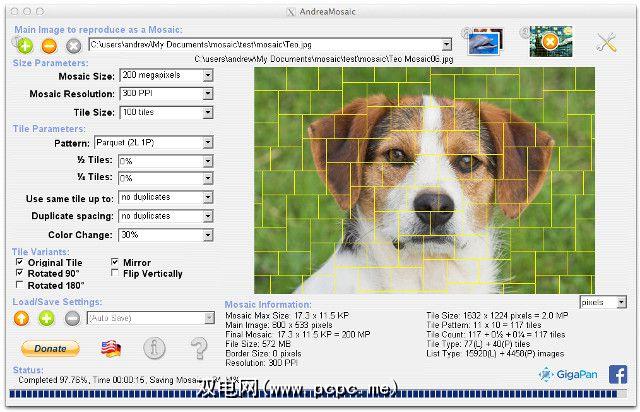Open options with crossed tools icon
The width and height of the screenshot is (640, 412).
606,42
